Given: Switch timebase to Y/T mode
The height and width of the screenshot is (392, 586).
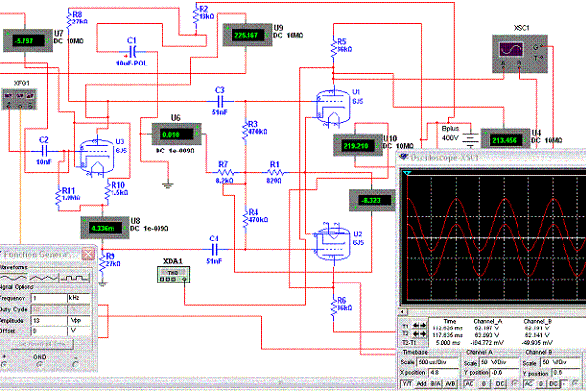Looking at the screenshot, I should click(407, 383).
